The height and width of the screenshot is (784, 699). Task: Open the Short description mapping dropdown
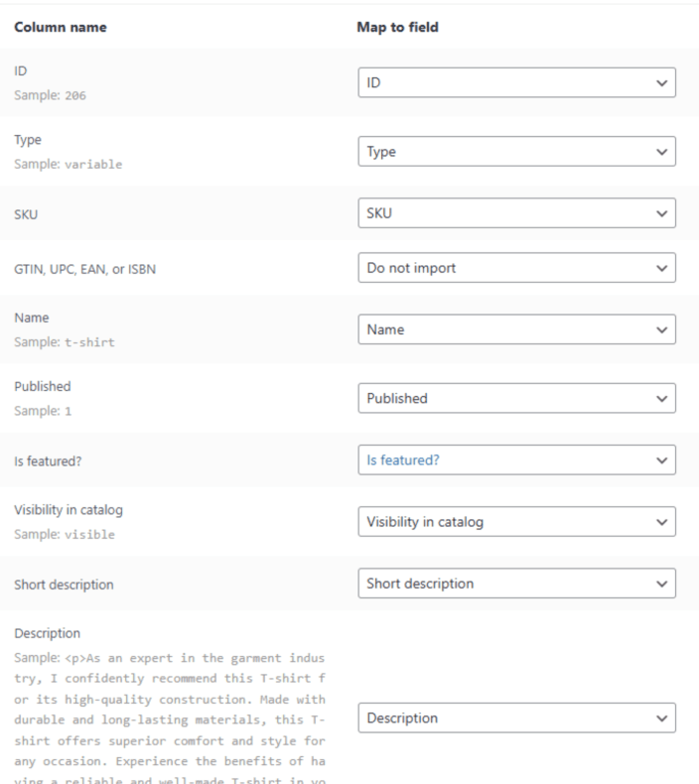[x=515, y=584]
